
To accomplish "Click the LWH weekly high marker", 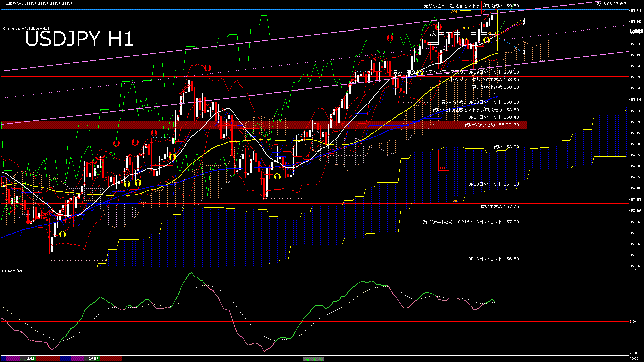I will [x=454, y=11].
